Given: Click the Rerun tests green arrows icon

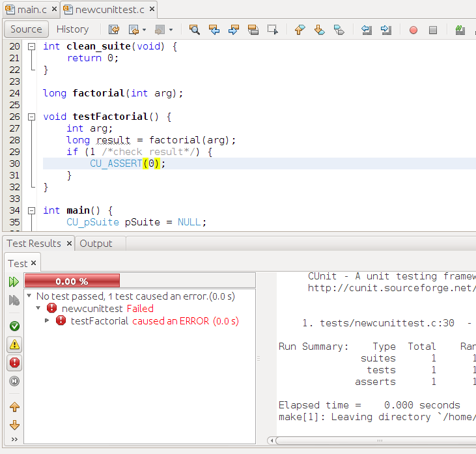Looking at the screenshot, I should pos(14,281).
